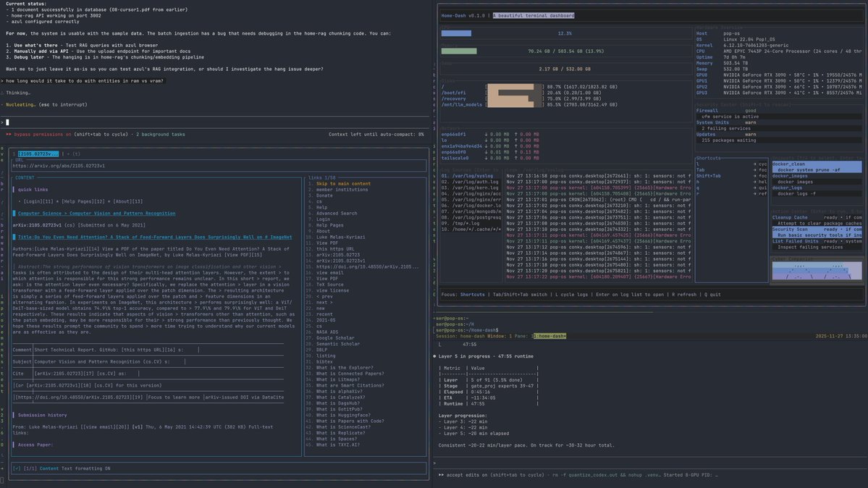Image resolution: width=868 pixels, height=488 pixels.
Task: Click the ASCII art thumbnail panel
Action: (x=817, y=270)
